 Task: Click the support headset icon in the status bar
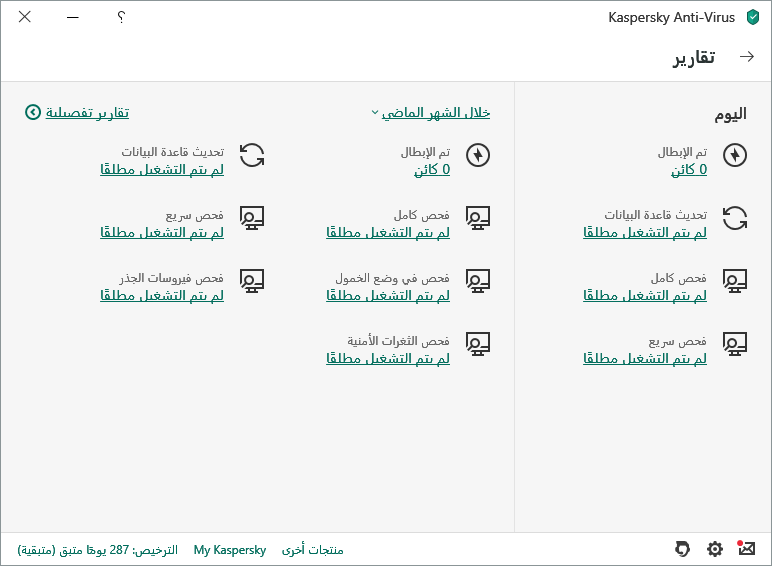[683, 549]
